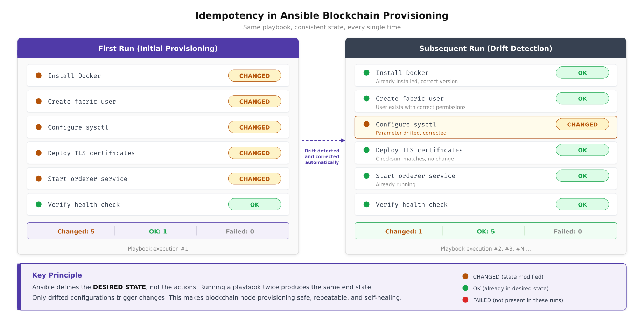Screen dimensions: 644x322
Task: Click green dot beside first-run Verify health check
Action: coord(39,204)
